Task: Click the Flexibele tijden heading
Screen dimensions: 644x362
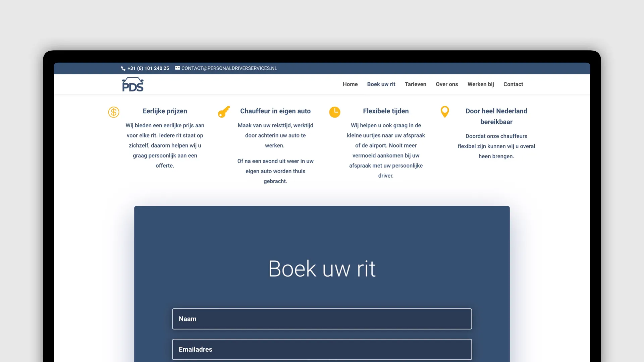Action: [386, 111]
